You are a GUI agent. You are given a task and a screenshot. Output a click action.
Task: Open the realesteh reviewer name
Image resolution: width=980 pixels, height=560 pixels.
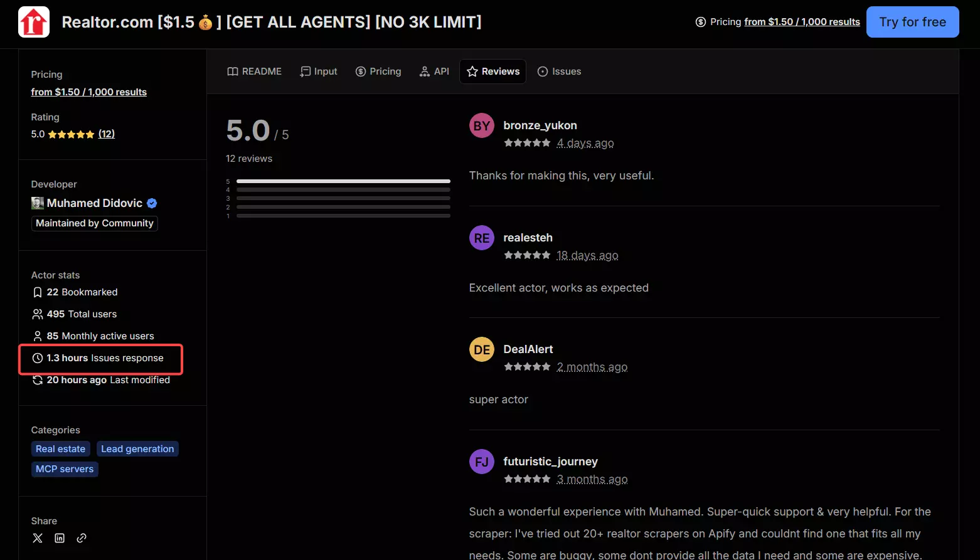[x=528, y=238]
